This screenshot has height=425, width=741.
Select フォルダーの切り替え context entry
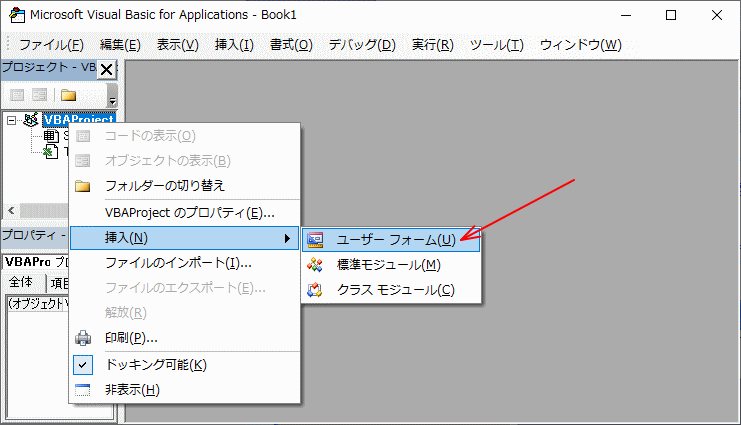click(184, 186)
